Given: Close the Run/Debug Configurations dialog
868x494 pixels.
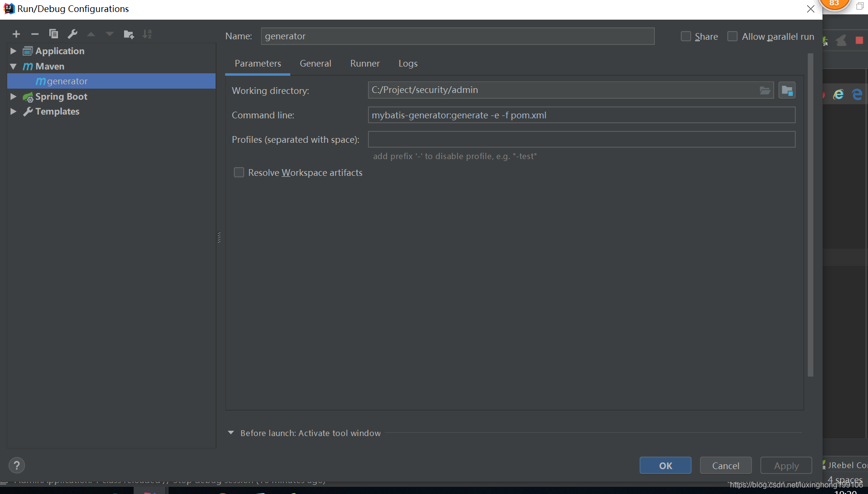Looking at the screenshot, I should pos(811,9).
